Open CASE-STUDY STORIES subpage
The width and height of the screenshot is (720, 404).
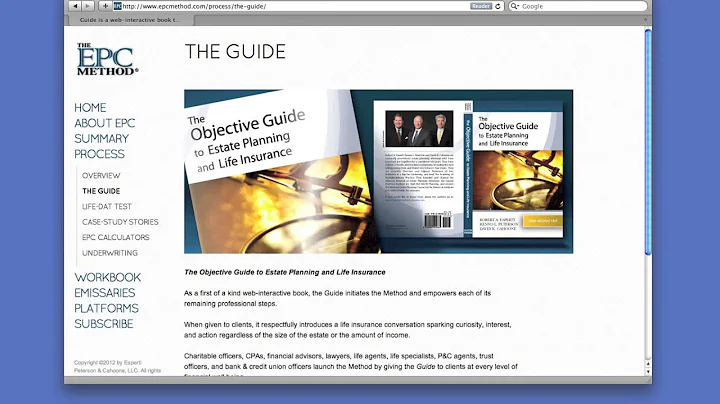120,222
